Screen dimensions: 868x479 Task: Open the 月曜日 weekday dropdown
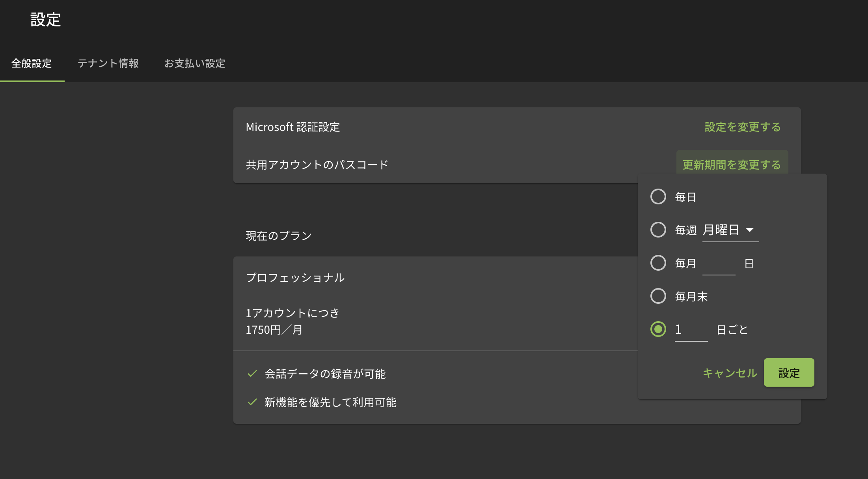pyautogui.click(x=721, y=230)
